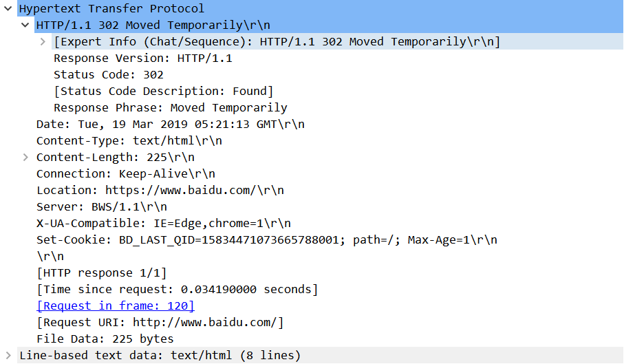
Task: Select the Status Code: 302 row
Action: tap(109, 75)
